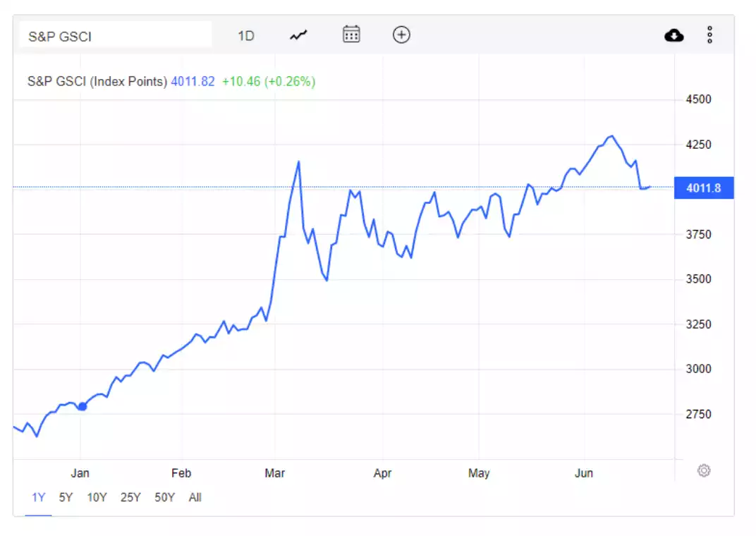This screenshot has height=536, width=756.
Task: Click the 4011.82 index value text
Action: pos(193,82)
